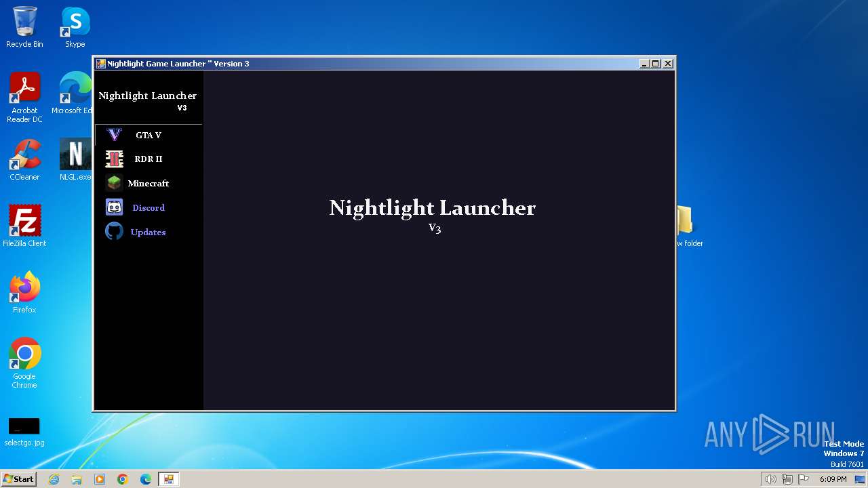
Task: Click the Minecraft grass block icon
Action: tap(114, 183)
